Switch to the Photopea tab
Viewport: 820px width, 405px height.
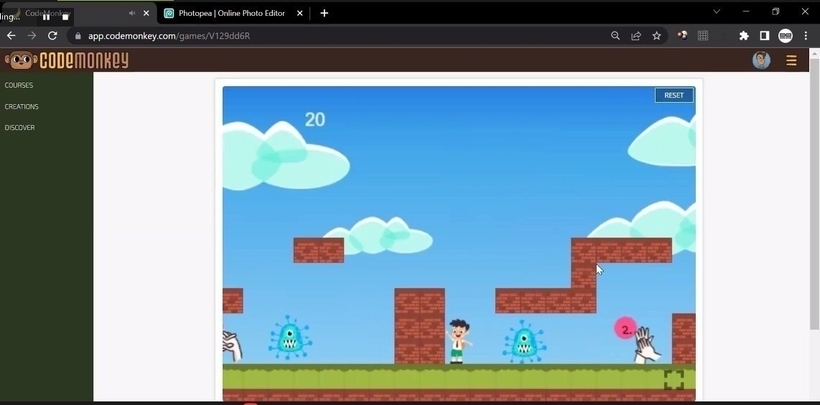(x=230, y=13)
